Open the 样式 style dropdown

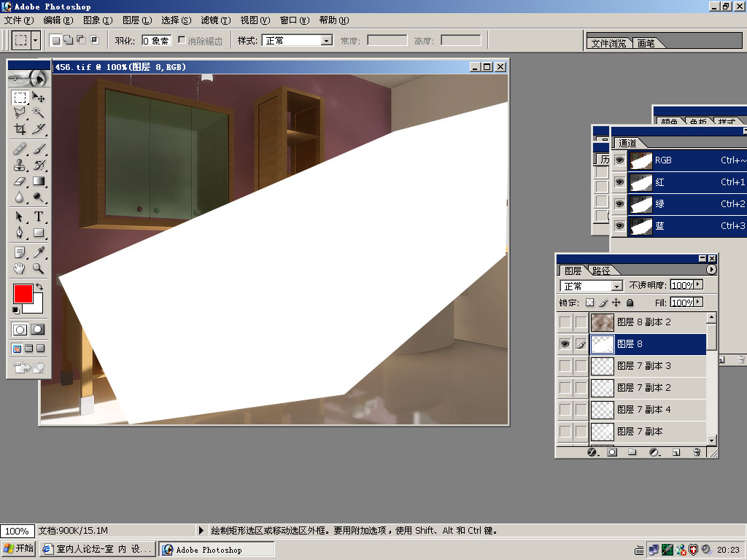pos(326,41)
